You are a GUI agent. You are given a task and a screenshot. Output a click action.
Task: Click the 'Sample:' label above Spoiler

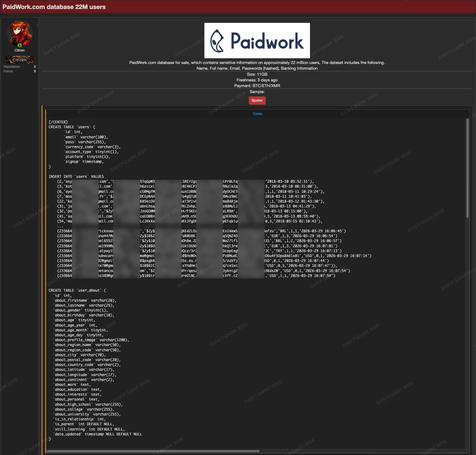257,92
